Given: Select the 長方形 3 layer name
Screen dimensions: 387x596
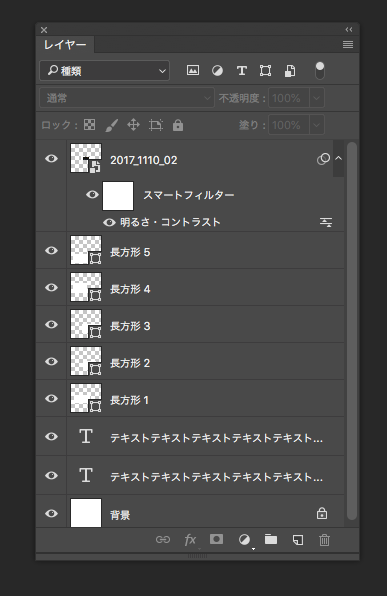Looking at the screenshot, I should (x=130, y=326).
